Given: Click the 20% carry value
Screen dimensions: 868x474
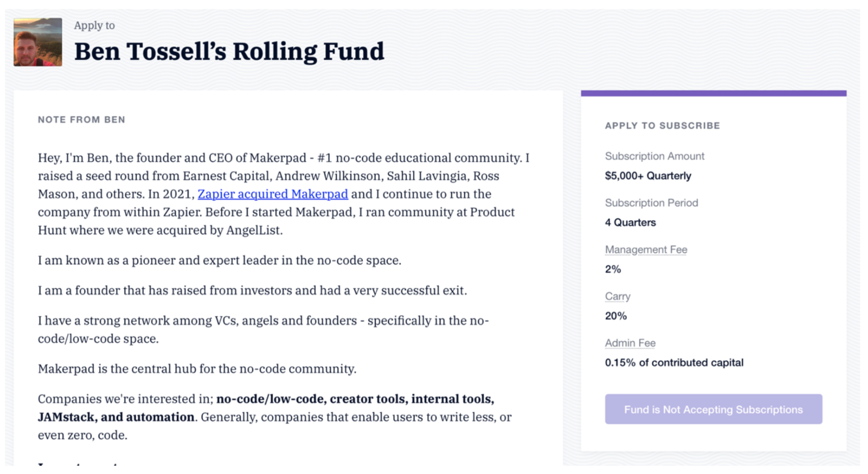Looking at the screenshot, I should point(616,316).
